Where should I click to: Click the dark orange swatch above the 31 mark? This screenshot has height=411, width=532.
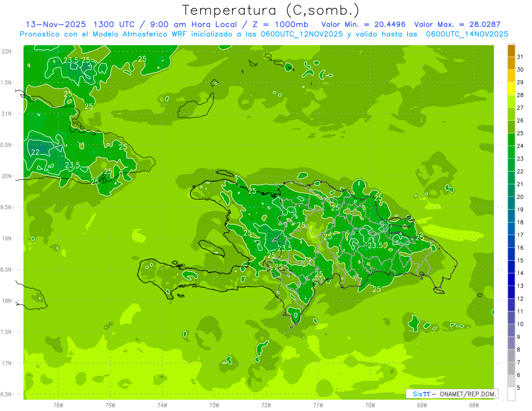coord(511,51)
